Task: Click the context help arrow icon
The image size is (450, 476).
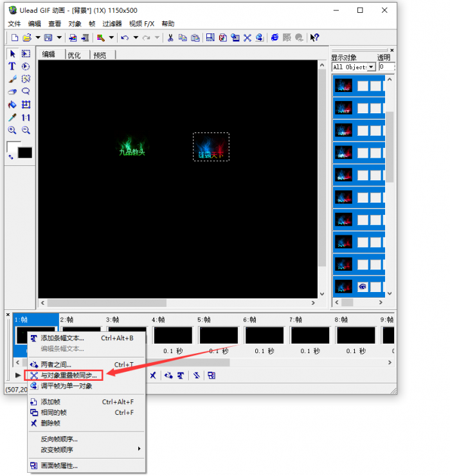Action: point(314,38)
